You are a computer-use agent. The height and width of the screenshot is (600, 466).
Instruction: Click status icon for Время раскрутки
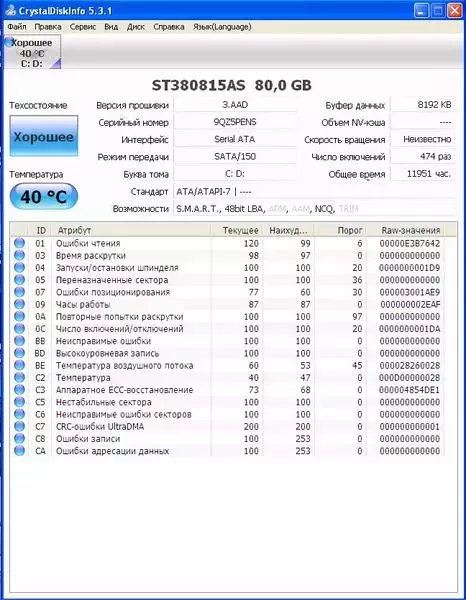point(19,255)
